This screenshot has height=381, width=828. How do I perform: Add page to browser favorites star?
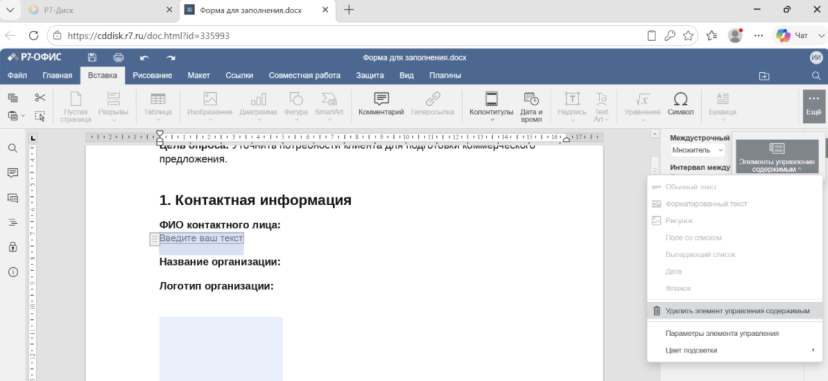tap(688, 36)
